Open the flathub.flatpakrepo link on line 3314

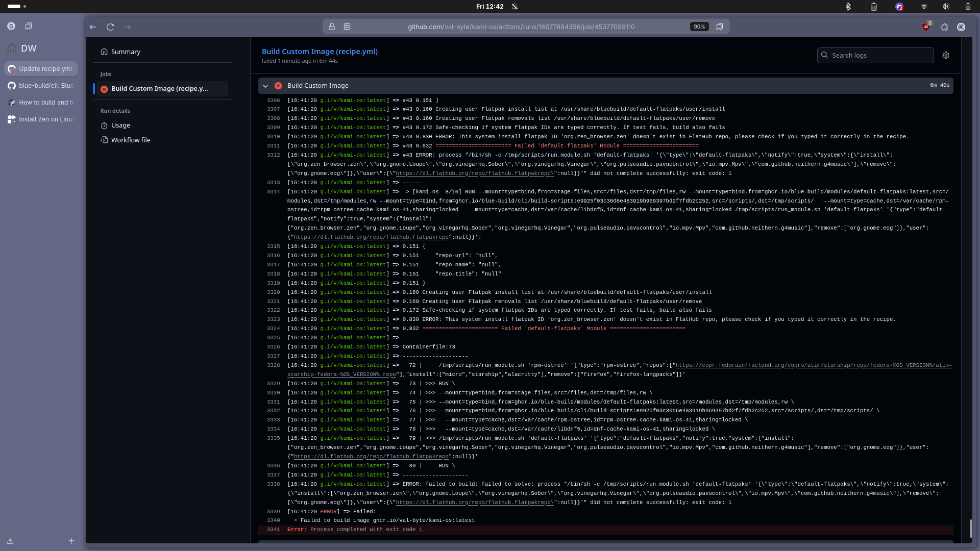(x=371, y=237)
